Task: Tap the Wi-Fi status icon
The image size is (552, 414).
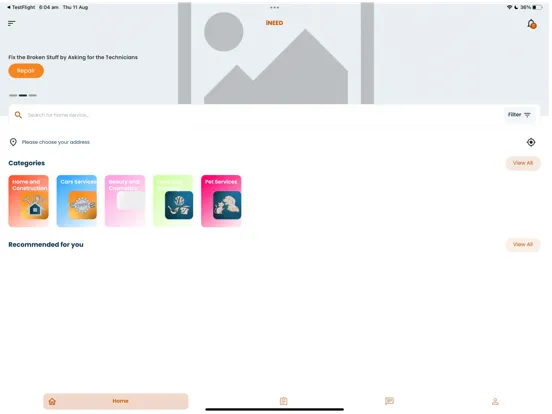Action: point(509,7)
